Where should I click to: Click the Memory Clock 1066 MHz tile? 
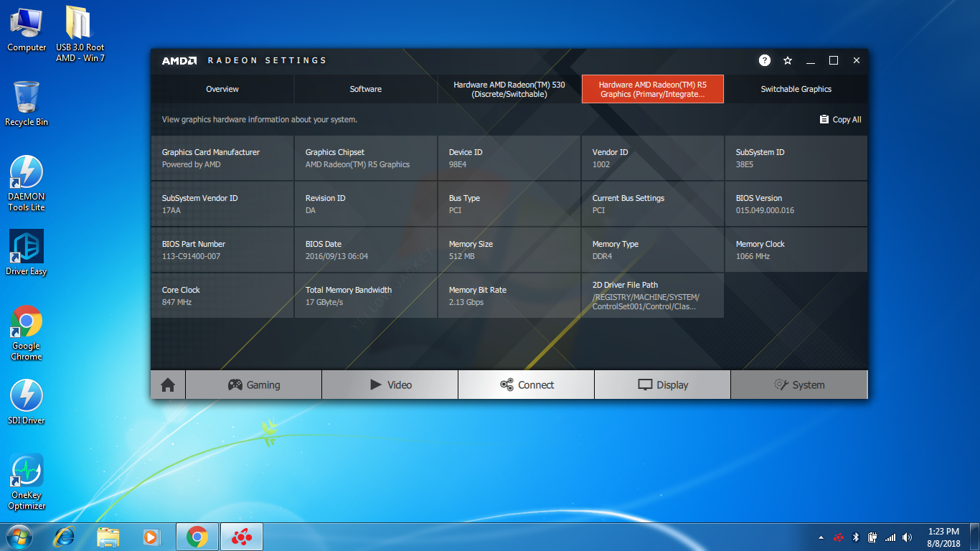click(796, 250)
